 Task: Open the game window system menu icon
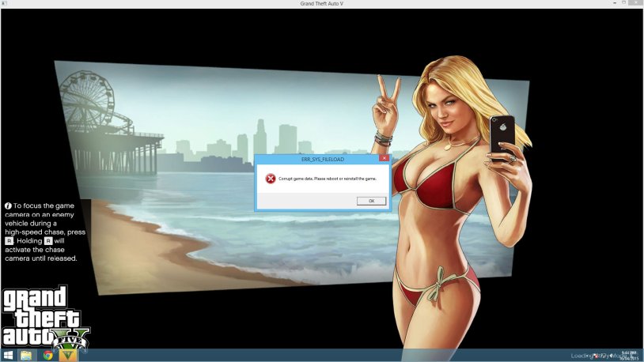coord(4,3)
